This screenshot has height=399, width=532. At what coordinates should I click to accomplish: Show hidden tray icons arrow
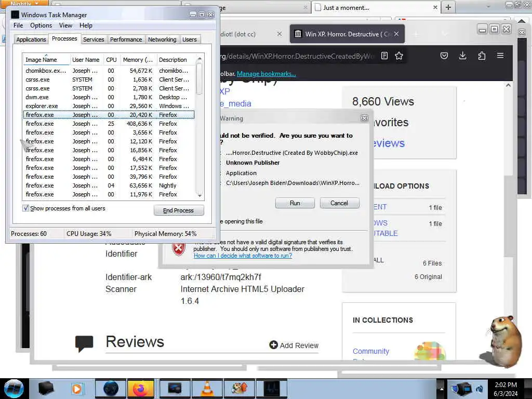point(442,389)
